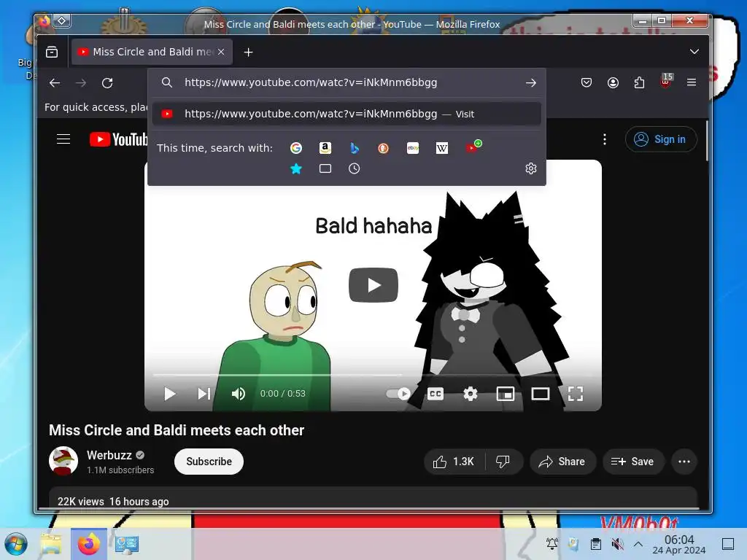The width and height of the screenshot is (747, 560).
Task: Open the control panel taskbar icon
Action: (127, 544)
